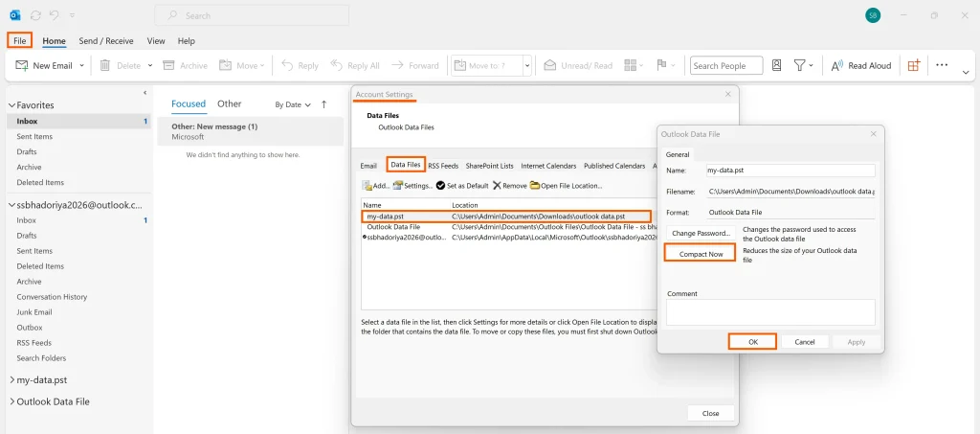Click the Close button in Account Settings
Viewport: 980px width, 434px height.
(x=711, y=413)
